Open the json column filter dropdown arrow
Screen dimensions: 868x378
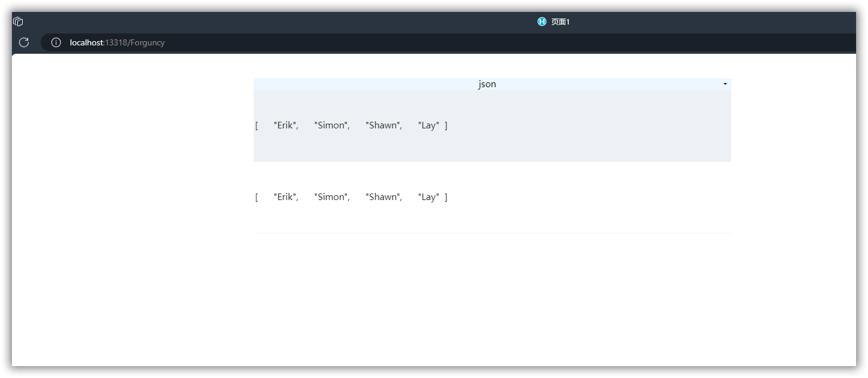click(x=725, y=84)
